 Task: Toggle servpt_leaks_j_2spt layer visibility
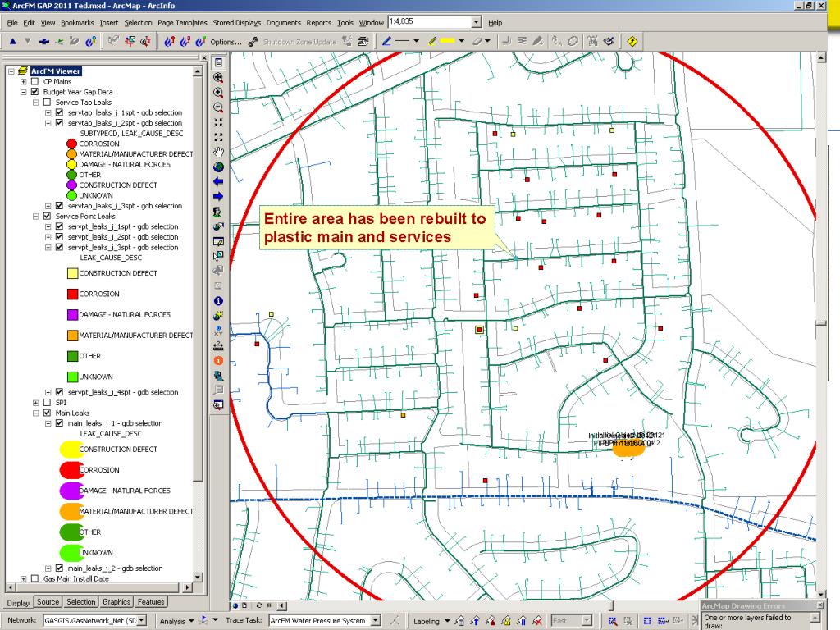(x=59, y=237)
